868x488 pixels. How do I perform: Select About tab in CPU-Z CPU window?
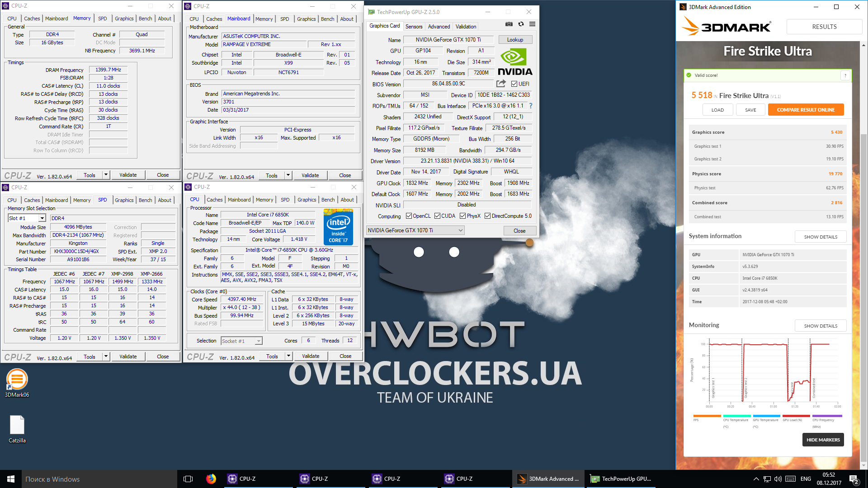click(347, 200)
